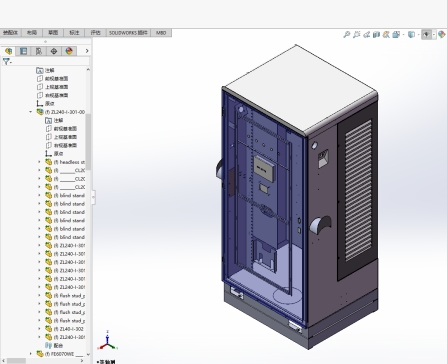Open the SOLIDWORKS 插件 tab
Screen dimensions: 447x364
click(128, 33)
